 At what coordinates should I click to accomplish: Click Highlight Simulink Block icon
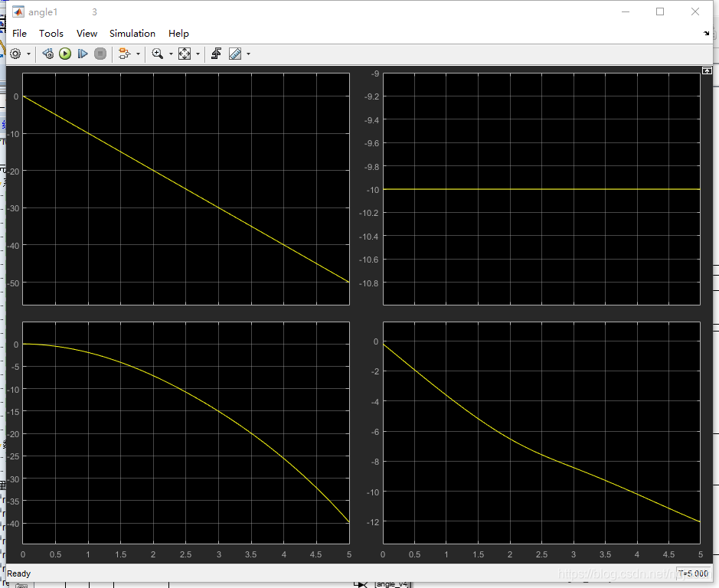coord(124,54)
